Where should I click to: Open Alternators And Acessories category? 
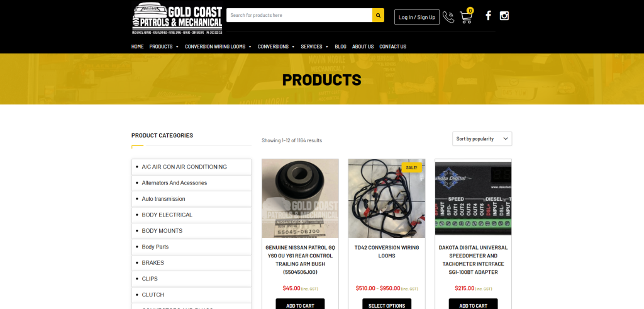(191, 183)
